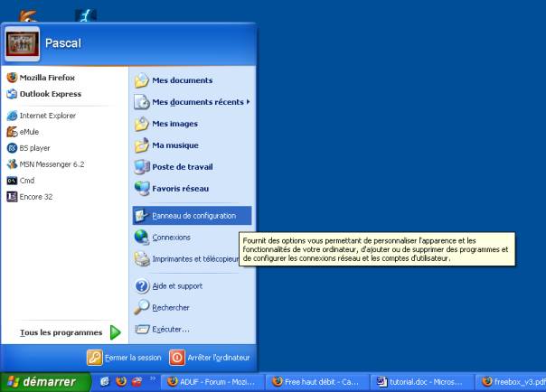
Task: Show hidden quick launch icons chevron
Action: pos(153,378)
